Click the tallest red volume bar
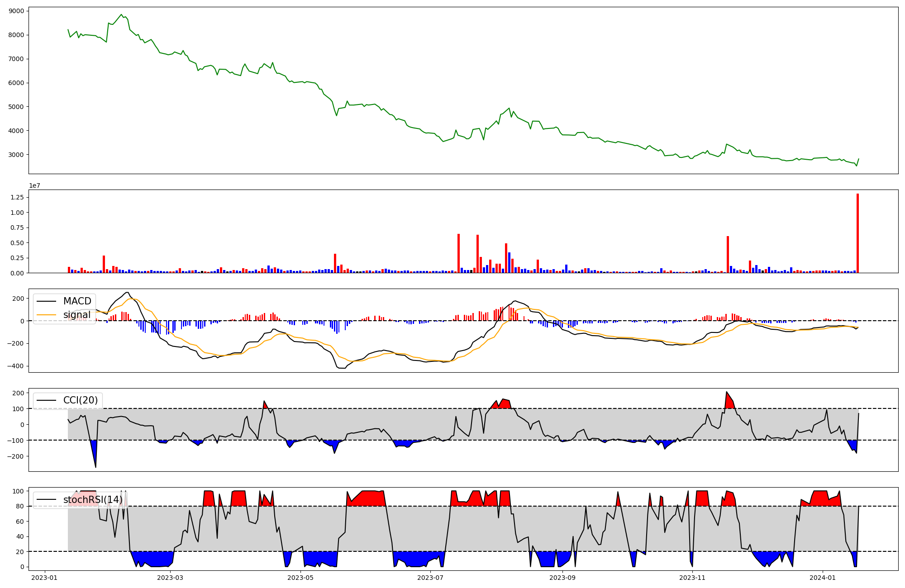Image resolution: width=905 pixels, height=588 pixels. click(857, 233)
